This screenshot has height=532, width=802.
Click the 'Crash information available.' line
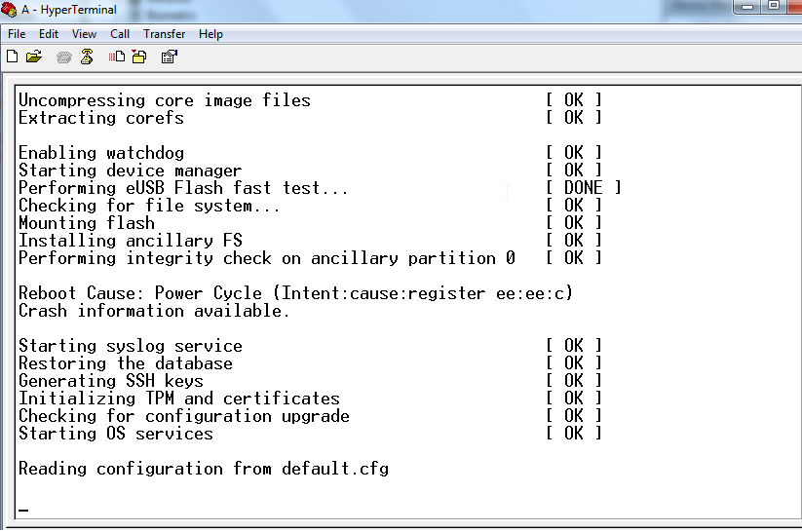click(x=154, y=311)
